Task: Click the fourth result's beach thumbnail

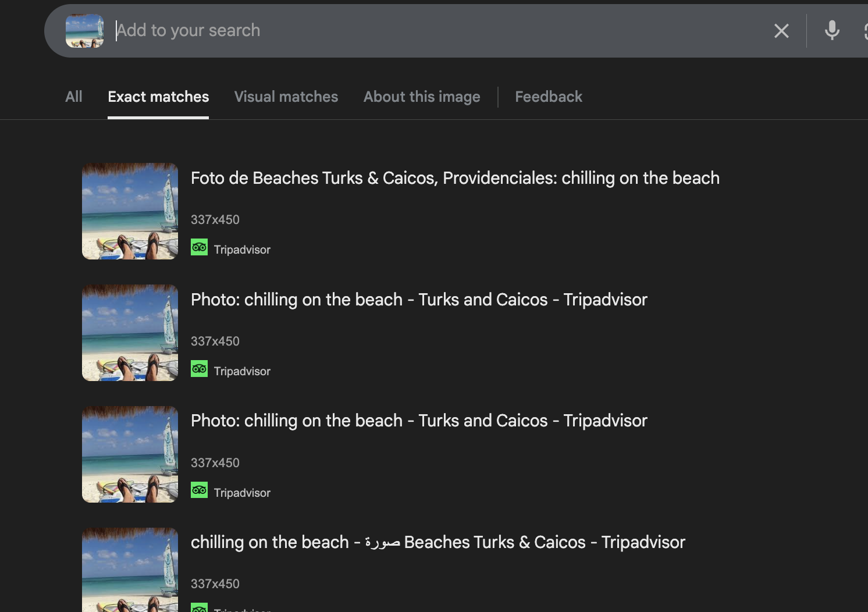Action: pos(130,570)
